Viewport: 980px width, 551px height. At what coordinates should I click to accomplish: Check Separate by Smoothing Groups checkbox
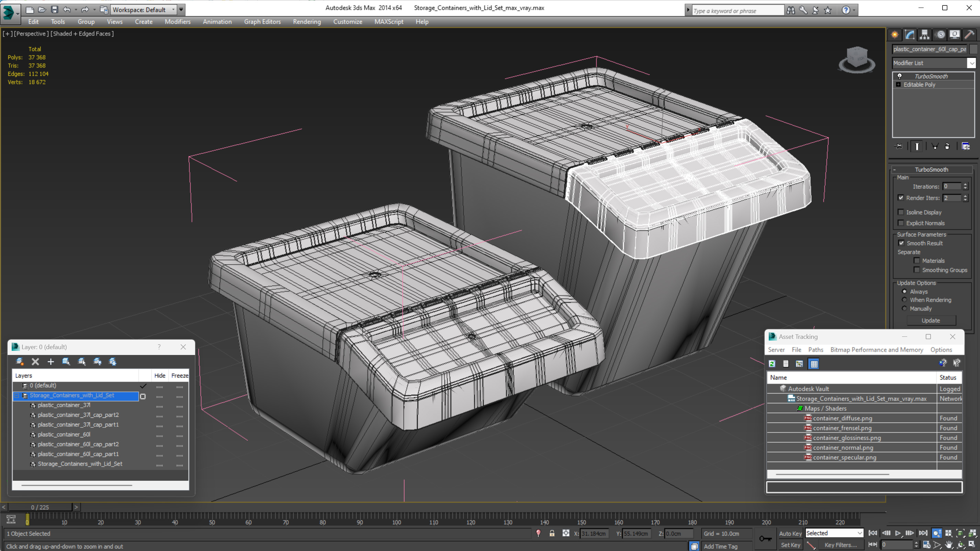917,269
